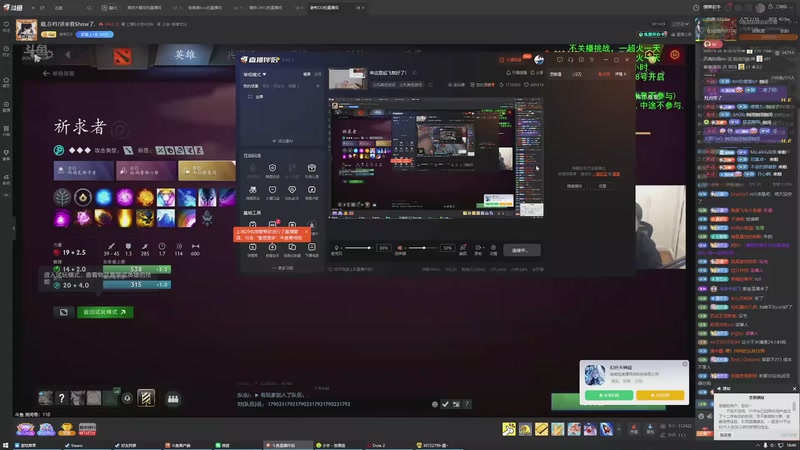Click the heart badge interaction tool icon
800x450 pixels.
click(x=292, y=190)
